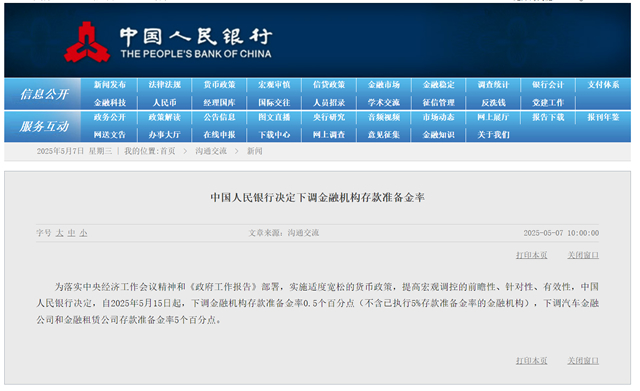Select the 政策解读 menu item
The height and width of the screenshot is (391, 640).
click(164, 118)
